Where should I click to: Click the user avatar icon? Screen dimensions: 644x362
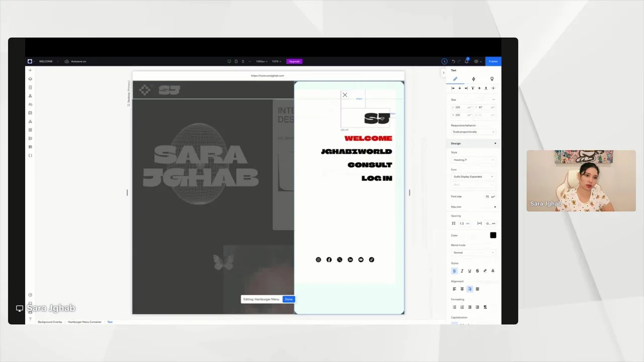coord(444,61)
